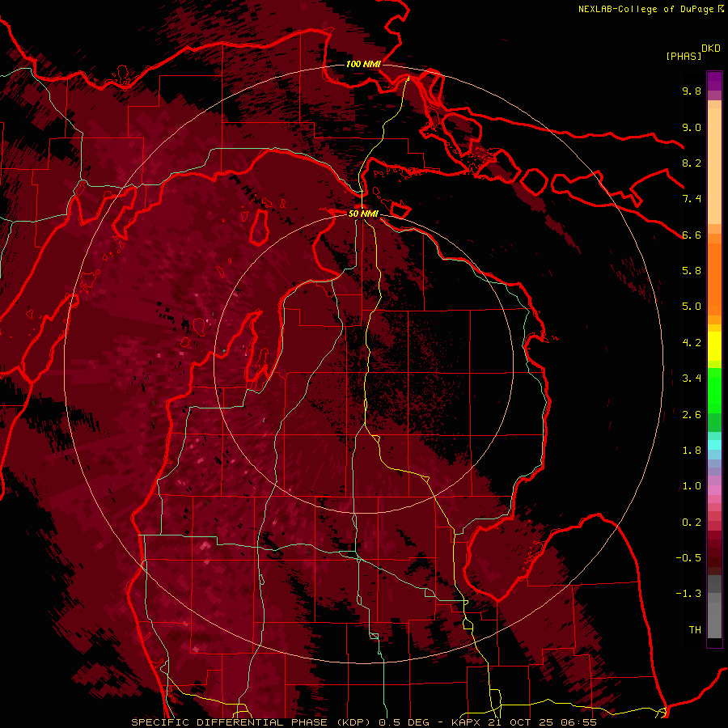Click the 5.0 legend value
Screen dimensions: 728x728
click(692, 307)
